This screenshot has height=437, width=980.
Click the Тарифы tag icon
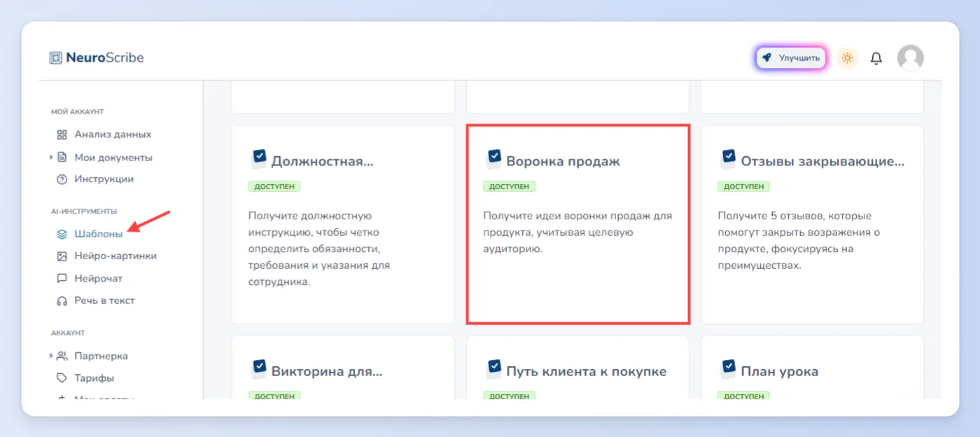pos(62,378)
